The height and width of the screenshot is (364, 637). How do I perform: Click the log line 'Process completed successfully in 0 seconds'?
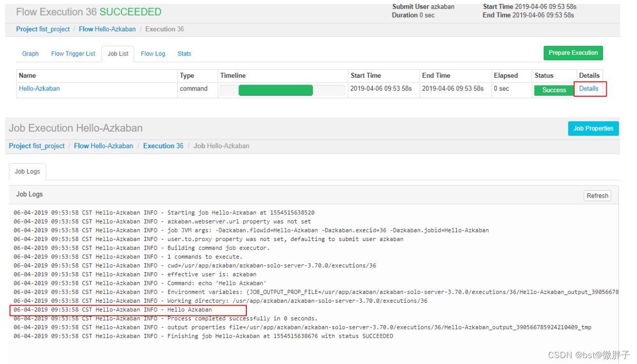tap(166, 318)
